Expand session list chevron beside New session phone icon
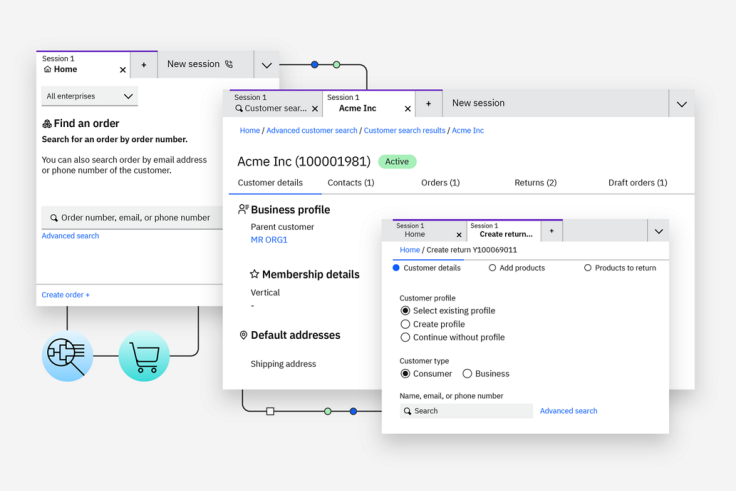The image size is (736, 491). [266, 65]
